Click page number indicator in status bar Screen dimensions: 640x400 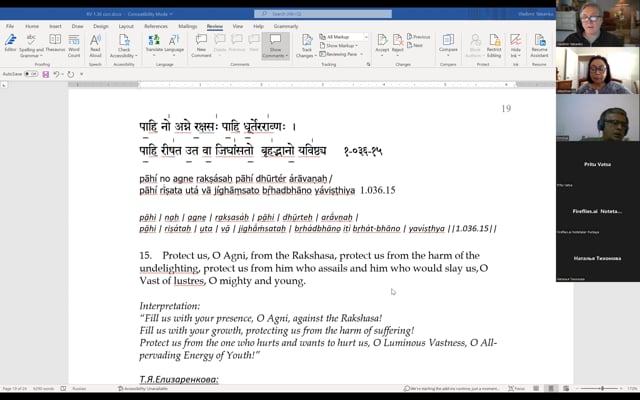tap(15, 389)
